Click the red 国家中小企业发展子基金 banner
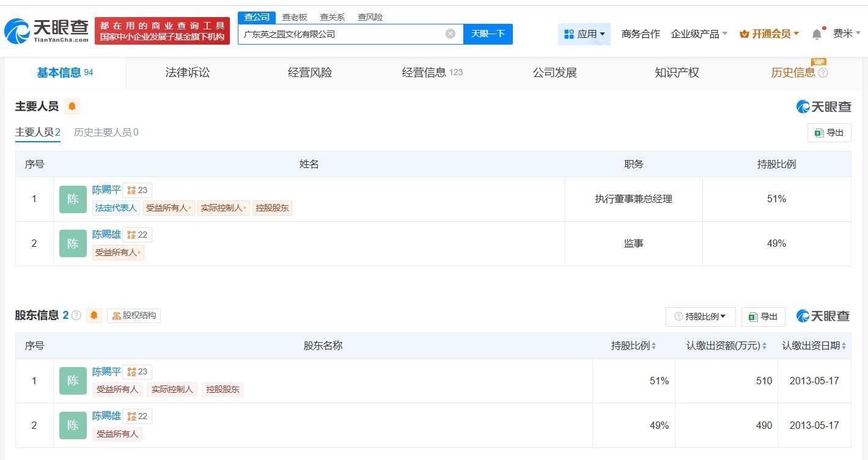Image resolution: width=868 pixels, height=460 pixels. (162, 31)
